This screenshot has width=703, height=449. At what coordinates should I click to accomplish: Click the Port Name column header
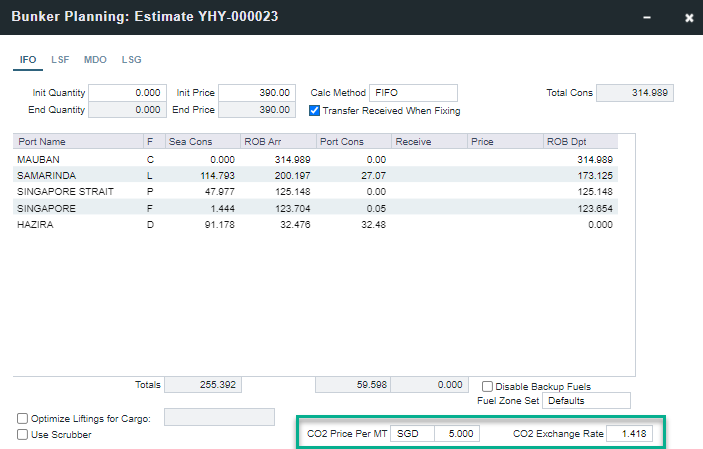78,142
